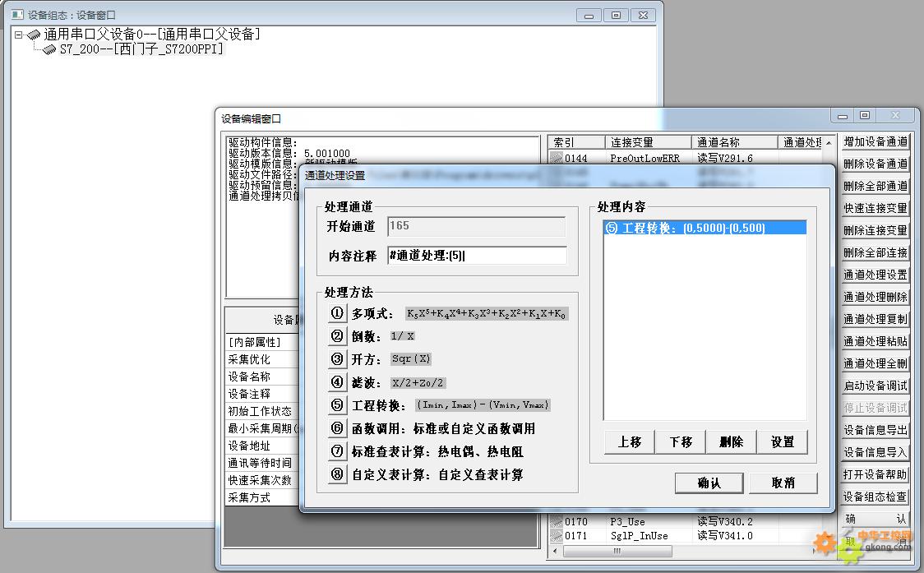Click the ① polynomial method button
This screenshot has width=924, height=573.
point(336,313)
